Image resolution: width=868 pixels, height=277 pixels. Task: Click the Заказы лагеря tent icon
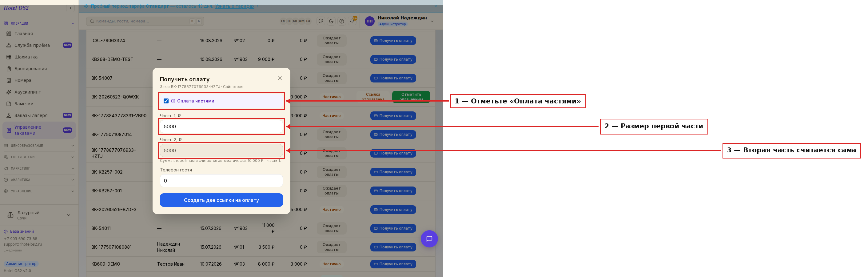pyautogui.click(x=9, y=115)
